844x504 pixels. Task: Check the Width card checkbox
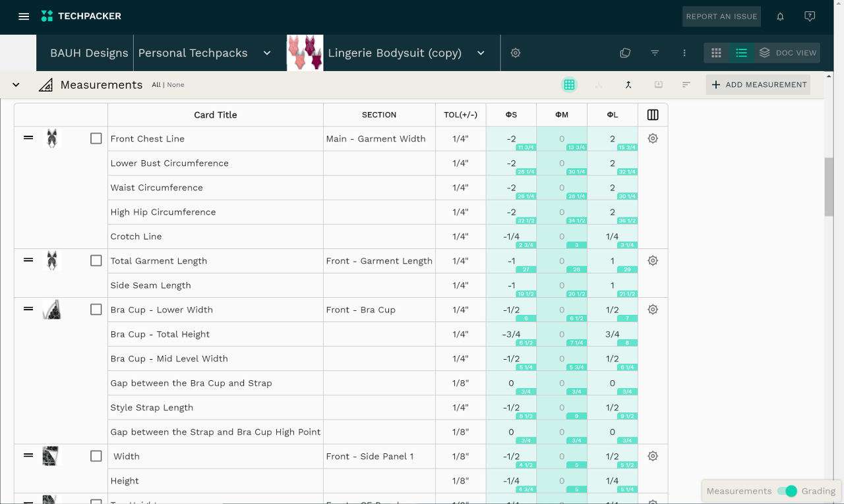tap(96, 456)
